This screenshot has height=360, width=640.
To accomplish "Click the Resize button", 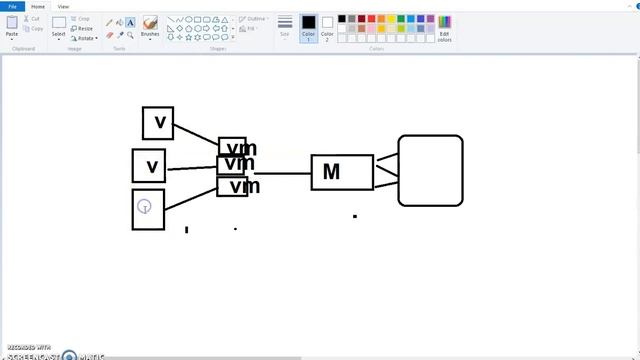I will point(82,29).
